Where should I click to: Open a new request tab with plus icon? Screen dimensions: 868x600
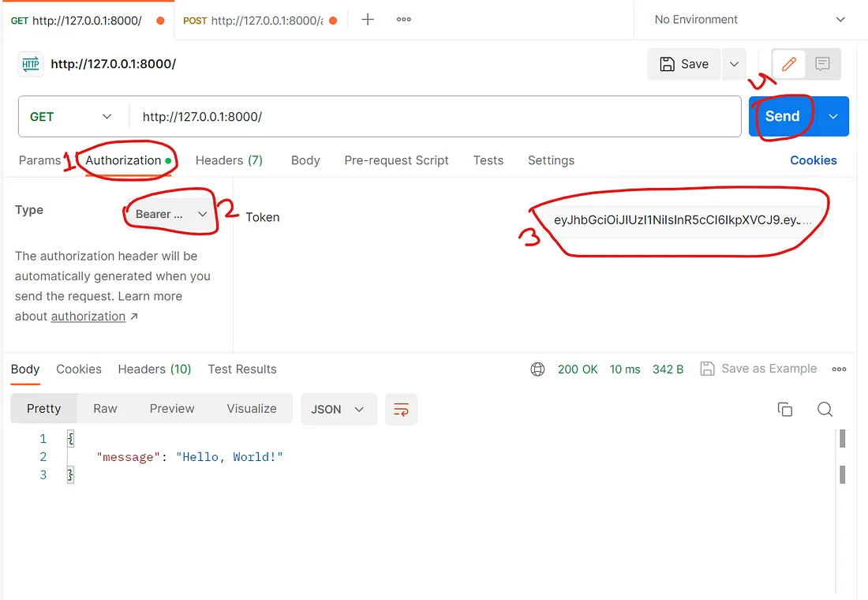(367, 19)
